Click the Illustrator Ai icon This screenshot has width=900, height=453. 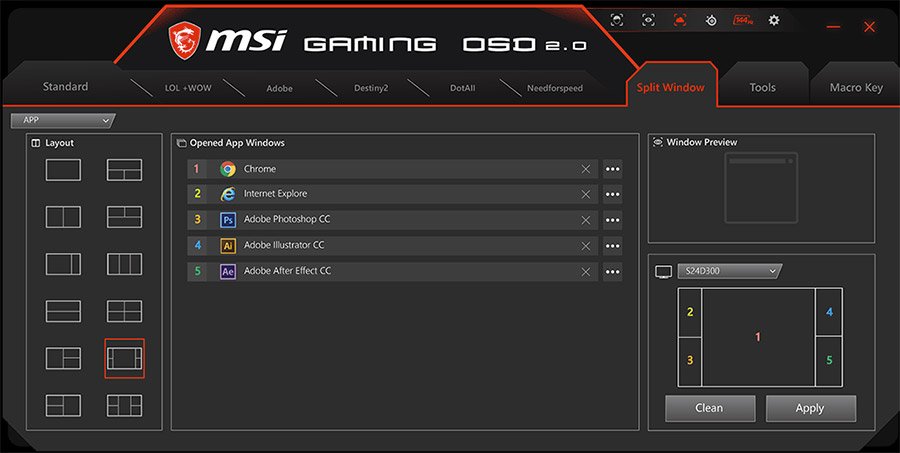(228, 246)
